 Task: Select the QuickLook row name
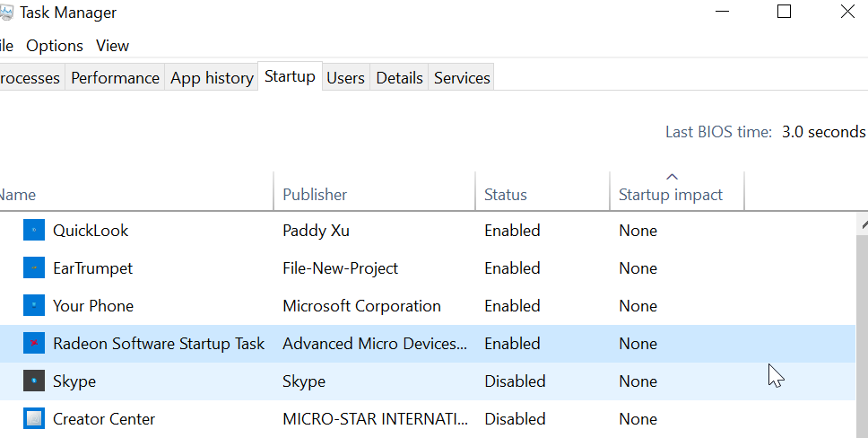pyautogui.click(x=91, y=230)
